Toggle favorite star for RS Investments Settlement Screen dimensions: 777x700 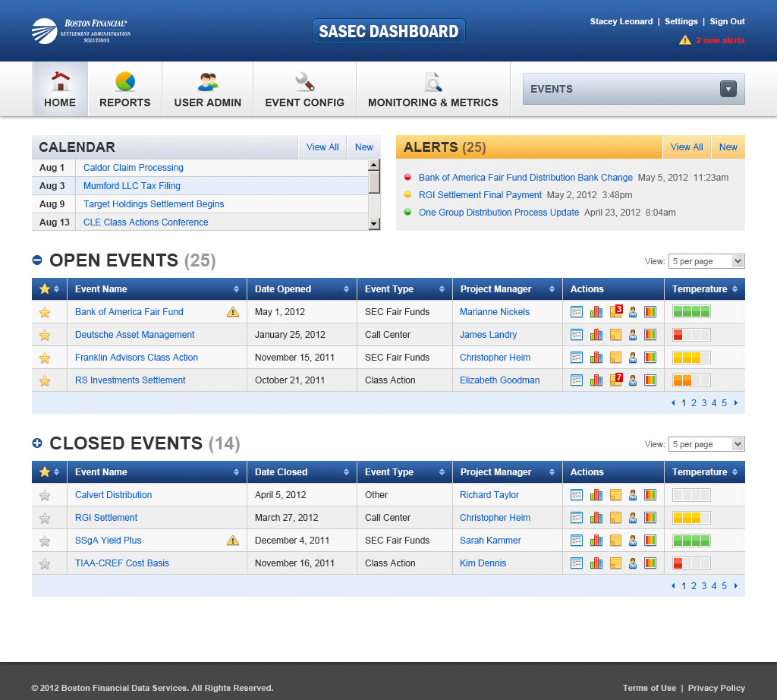pyautogui.click(x=45, y=380)
